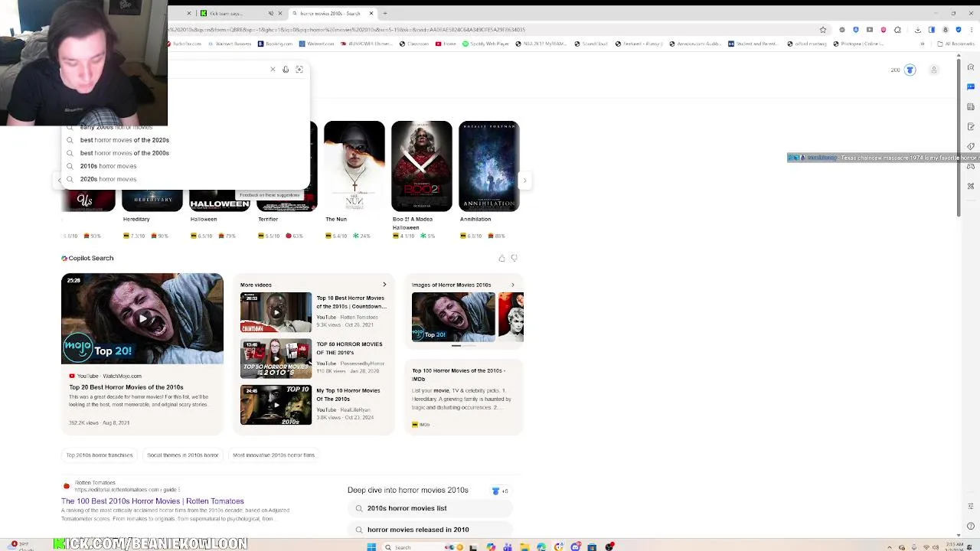Open Top 10 Best Horror Movies Countdown video
The image size is (980, 551).
tap(313, 312)
